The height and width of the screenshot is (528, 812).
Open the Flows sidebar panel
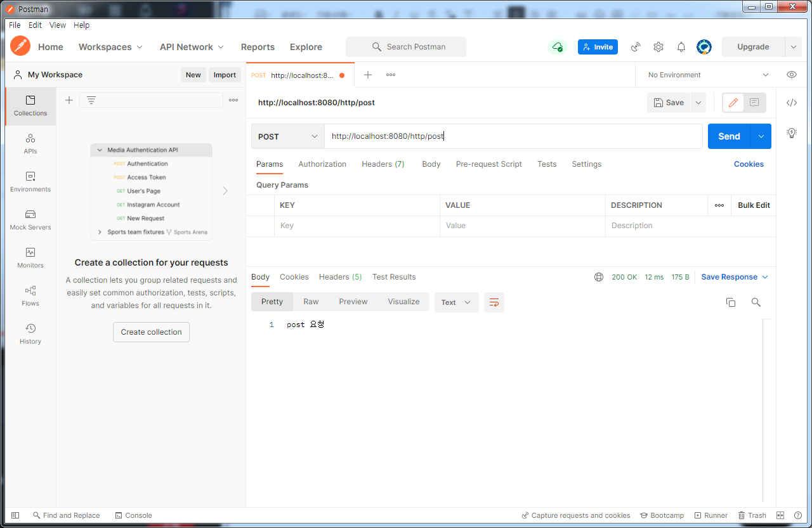[30, 296]
